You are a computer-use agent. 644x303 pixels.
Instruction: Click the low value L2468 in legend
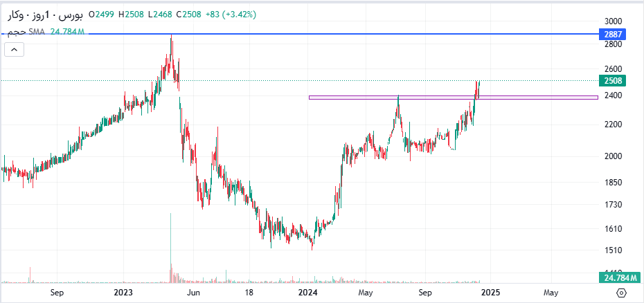(160, 15)
